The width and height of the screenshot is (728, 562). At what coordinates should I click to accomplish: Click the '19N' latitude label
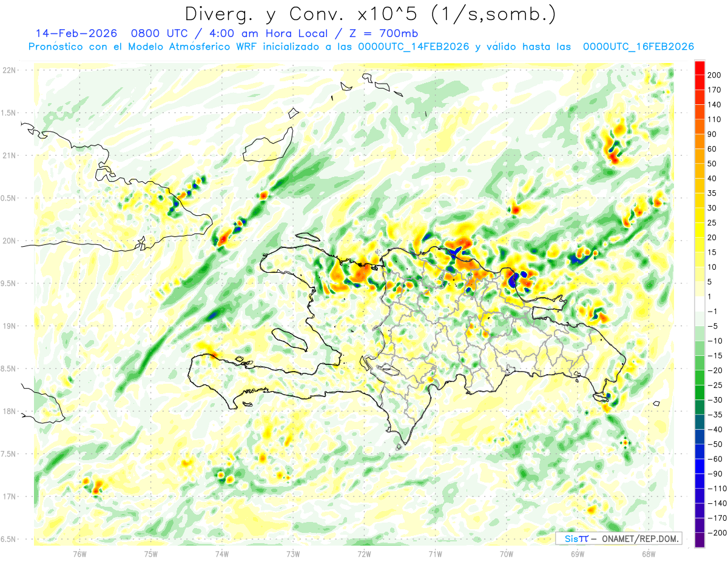coord(9,326)
